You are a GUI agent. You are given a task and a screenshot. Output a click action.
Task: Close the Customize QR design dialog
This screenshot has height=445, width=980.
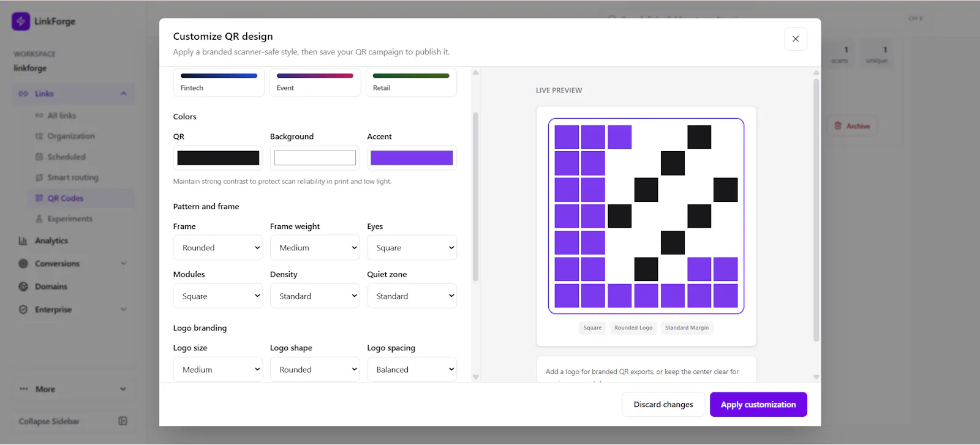796,39
